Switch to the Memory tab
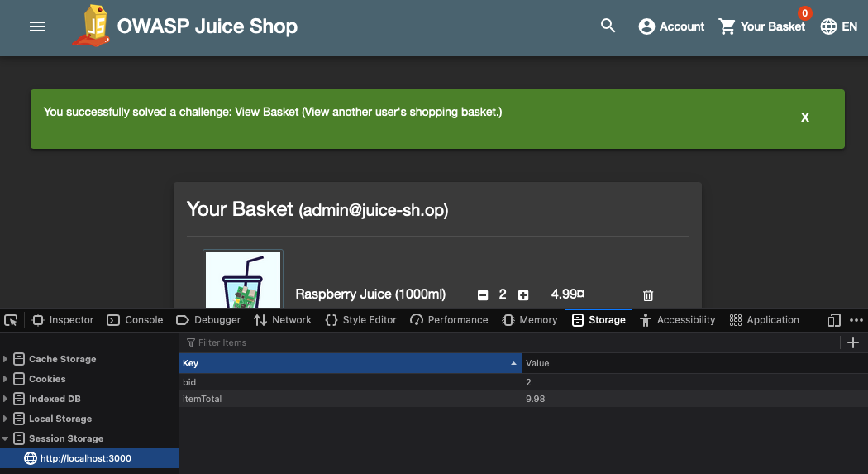Screen dimensions: 868x474 click(529, 320)
